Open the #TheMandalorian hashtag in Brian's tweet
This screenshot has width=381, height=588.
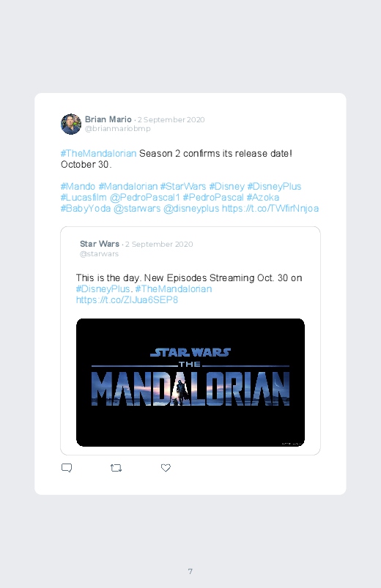coord(98,153)
